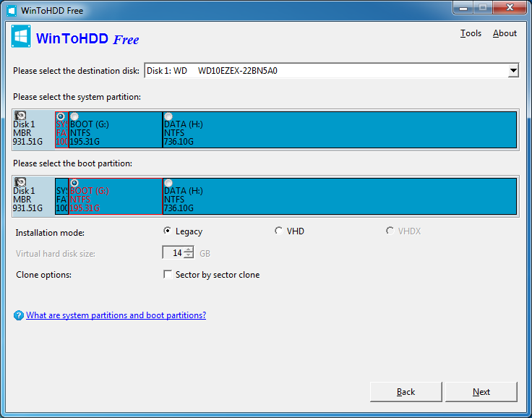
Task: Click the Next button
Action: point(481,392)
